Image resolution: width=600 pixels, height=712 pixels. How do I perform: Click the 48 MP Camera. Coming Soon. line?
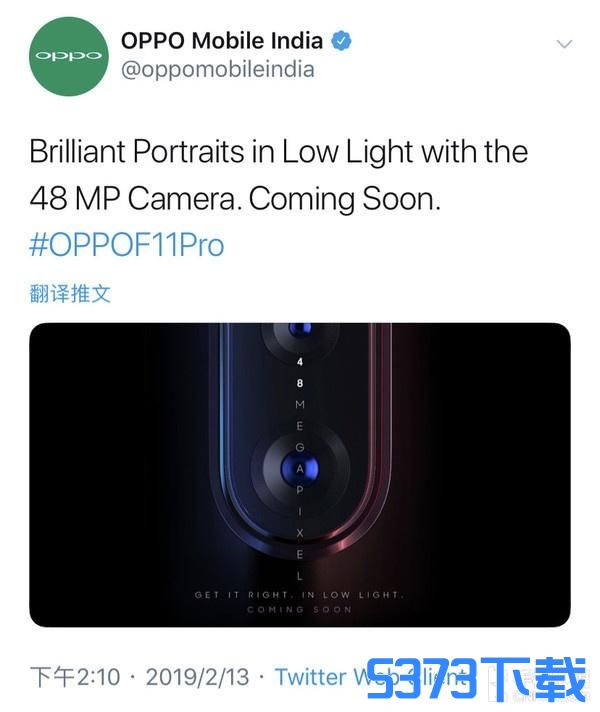235,199
